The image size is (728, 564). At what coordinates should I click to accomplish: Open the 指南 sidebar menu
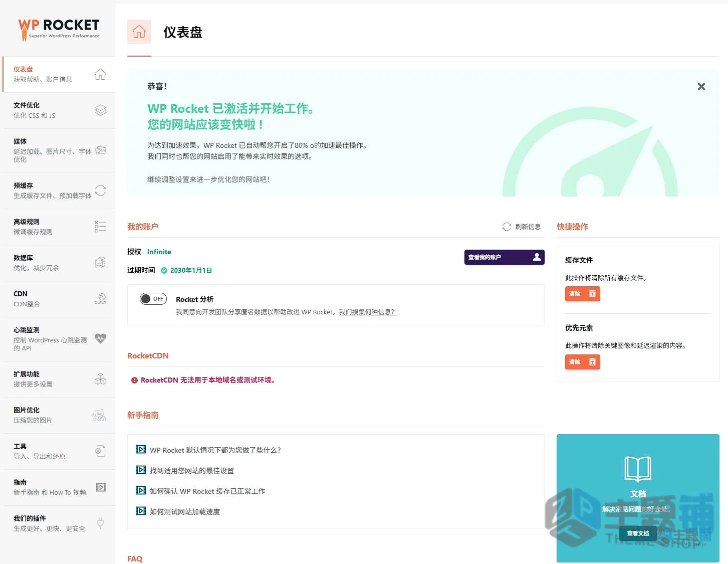59,487
